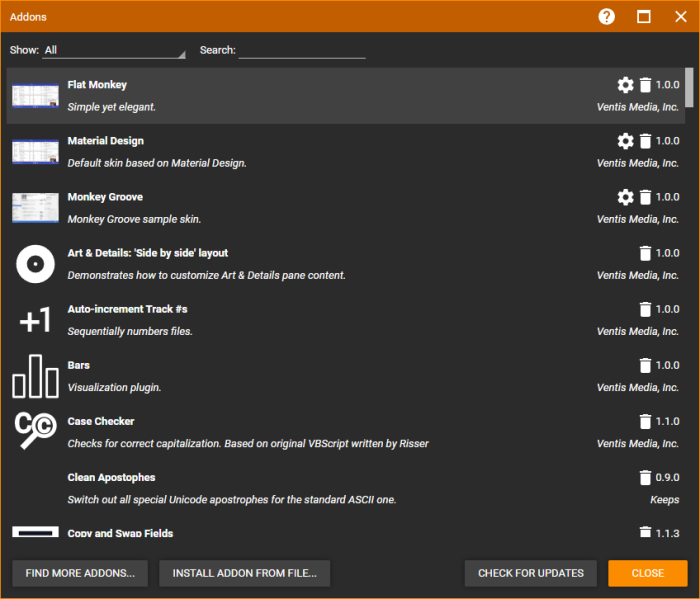Remove Art & Details layout via trash icon
700x599 pixels.
point(645,254)
